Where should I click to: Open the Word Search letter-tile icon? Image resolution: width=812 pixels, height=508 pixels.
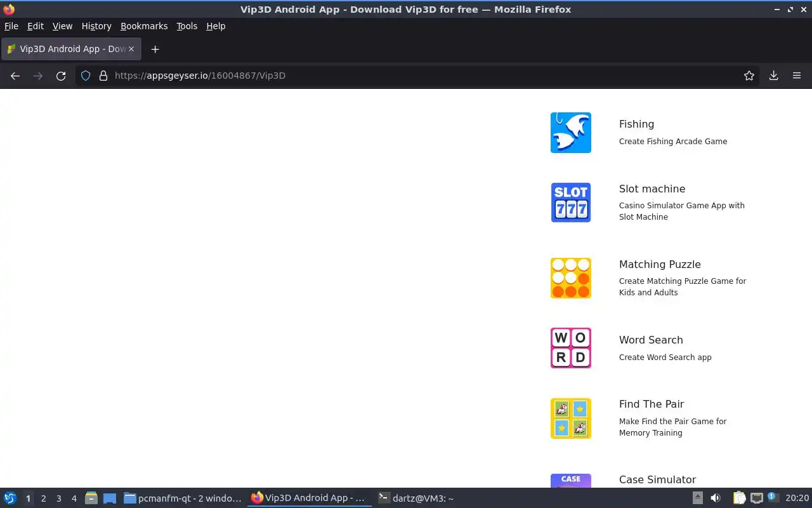pyautogui.click(x=571, y=348)
